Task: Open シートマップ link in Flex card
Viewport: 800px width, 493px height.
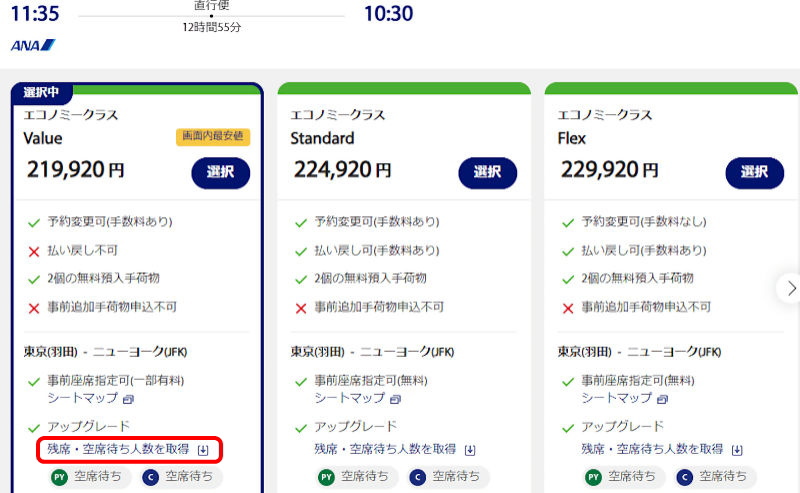Action: 616,399
